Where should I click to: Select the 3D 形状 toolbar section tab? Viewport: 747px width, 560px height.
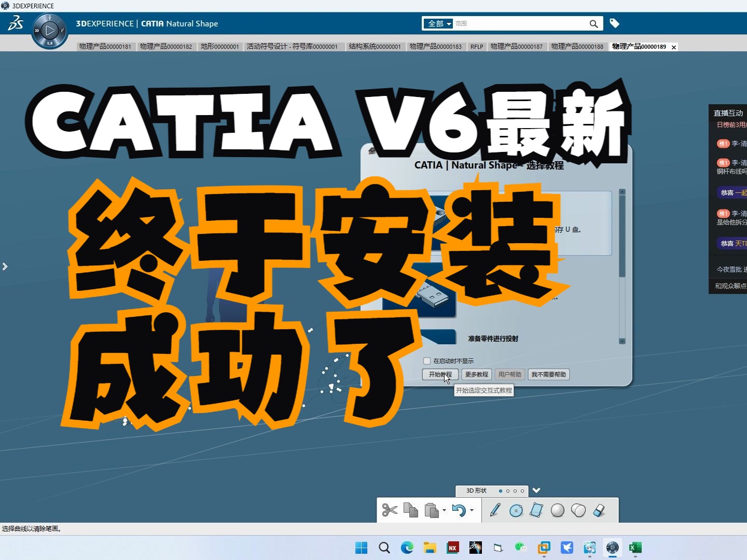tap(476, 491)
